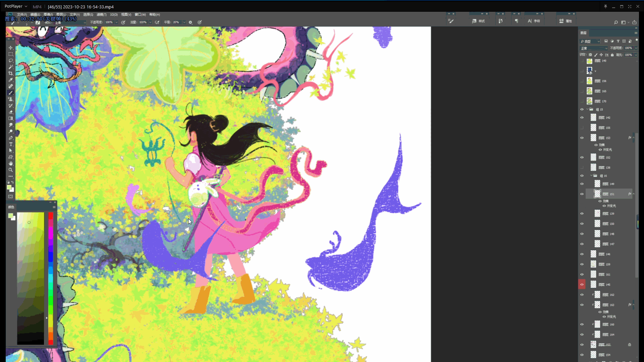Open layer filter 类型 dropdown
This screenshot has height=362, width=644.
pyautogui.click(x=590, y=41)
